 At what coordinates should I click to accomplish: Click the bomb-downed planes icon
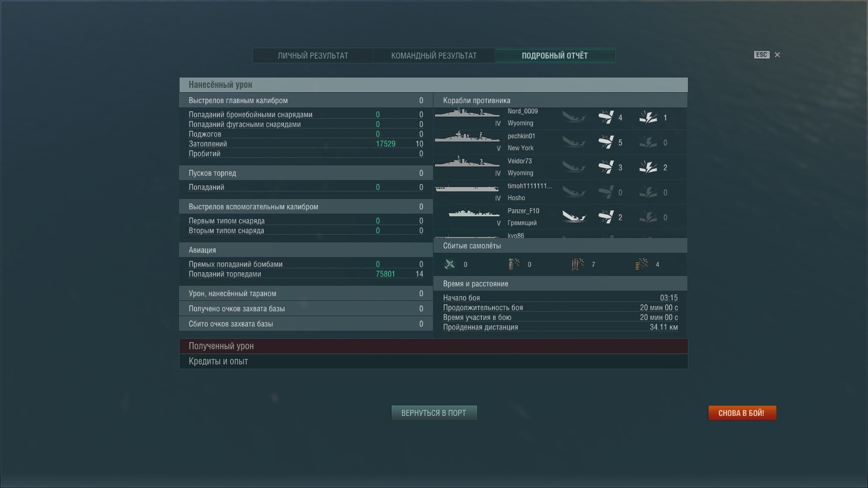513,264
